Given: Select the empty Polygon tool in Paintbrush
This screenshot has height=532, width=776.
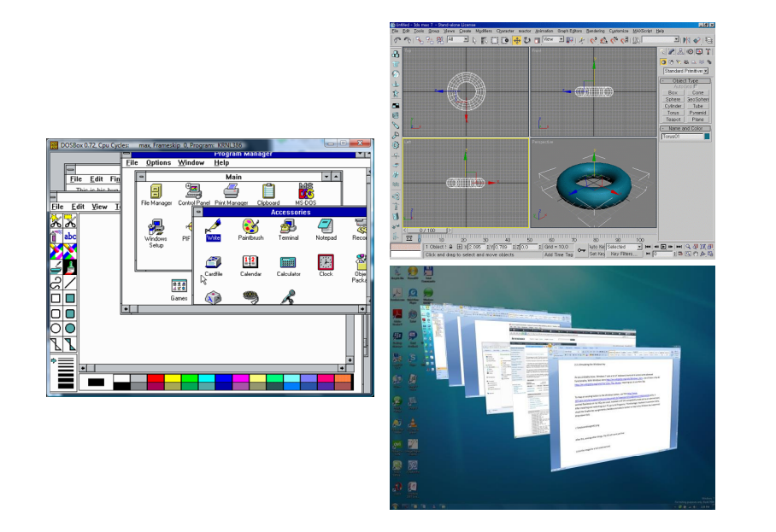Looking at the screenshot, I should [x=56, y=343].
